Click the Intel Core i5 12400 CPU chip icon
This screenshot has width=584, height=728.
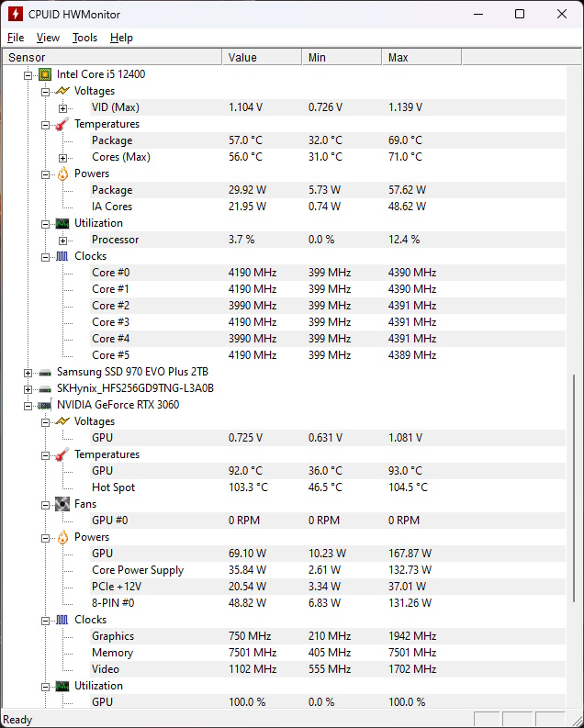(45, 74)
